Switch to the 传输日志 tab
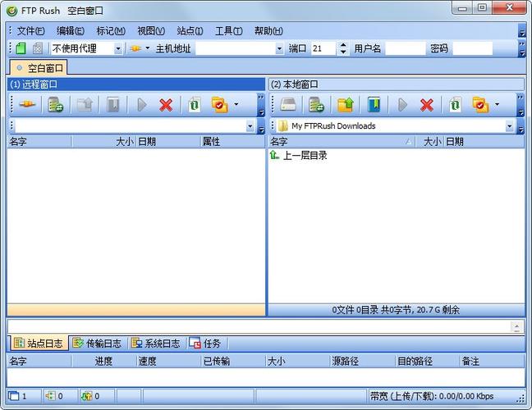 97,344
